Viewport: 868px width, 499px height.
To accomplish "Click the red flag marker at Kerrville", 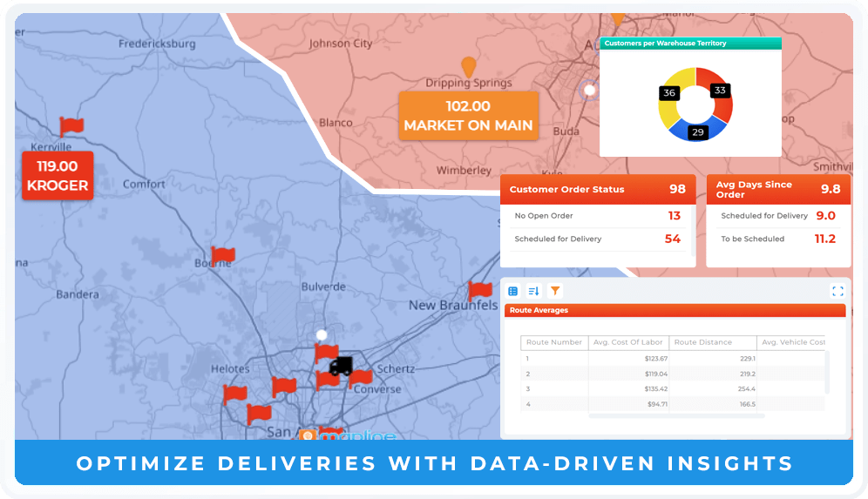I will coord(71,126).
